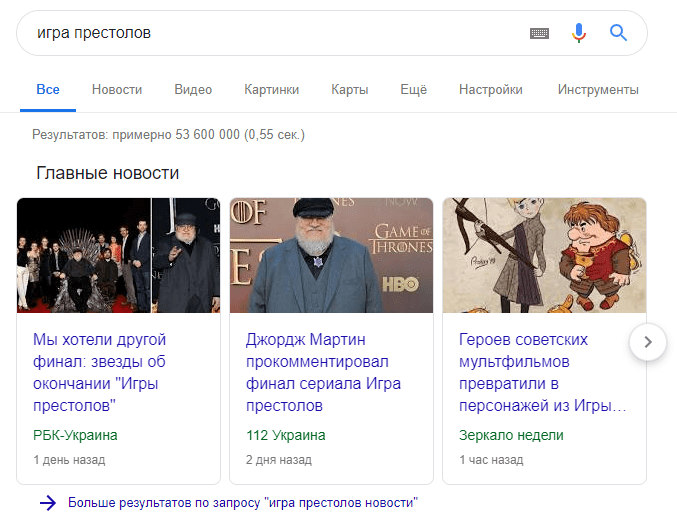Click the 1 час назад timestamp
The image size is (677, 525).
click(491, 459)
